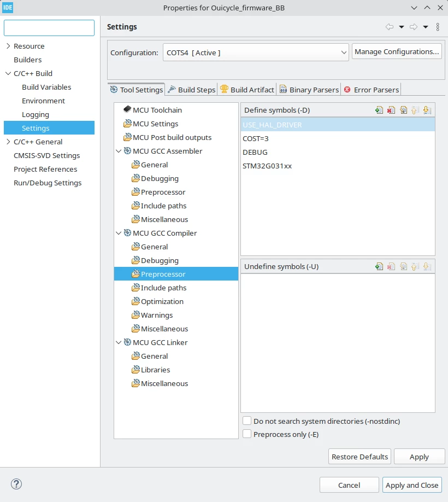448x502 pixels.
Task: Edit the selected define symbol
Action: point(403,110)
